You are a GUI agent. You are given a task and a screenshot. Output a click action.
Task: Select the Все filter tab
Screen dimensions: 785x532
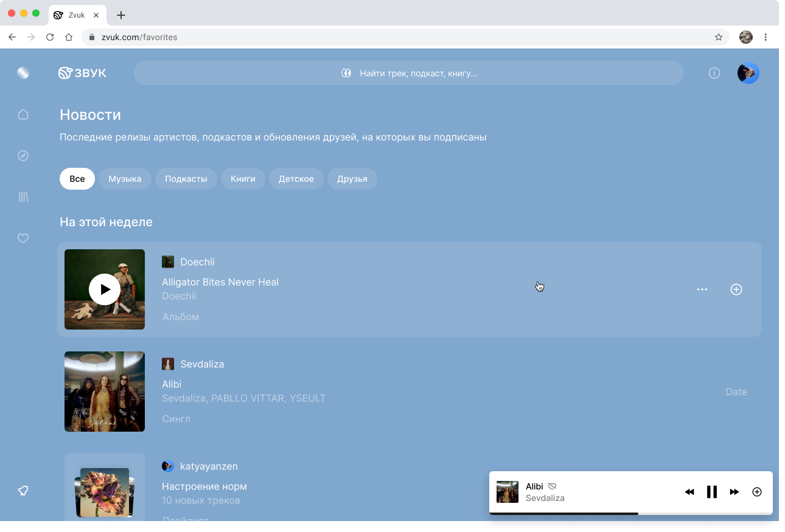coord(77,179)
